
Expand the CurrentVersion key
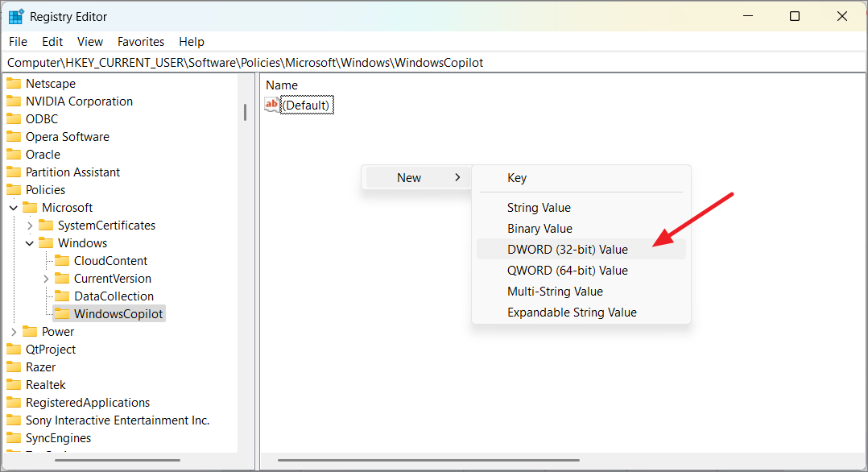point(45,278)
